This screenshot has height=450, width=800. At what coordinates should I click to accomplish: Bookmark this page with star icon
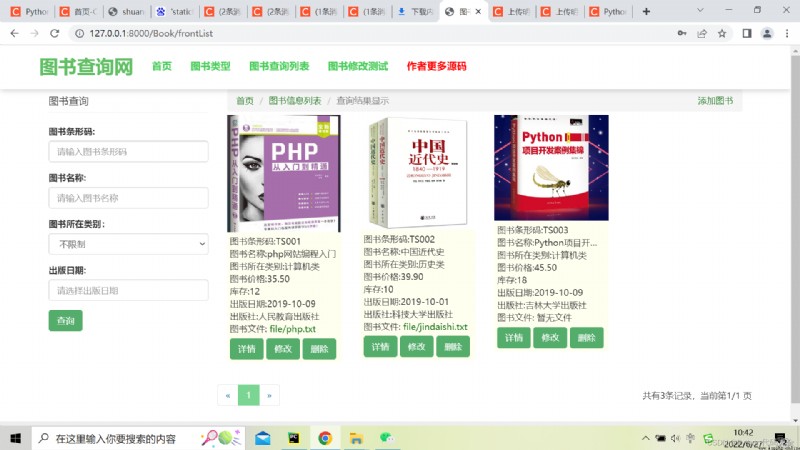coord(722,33)
